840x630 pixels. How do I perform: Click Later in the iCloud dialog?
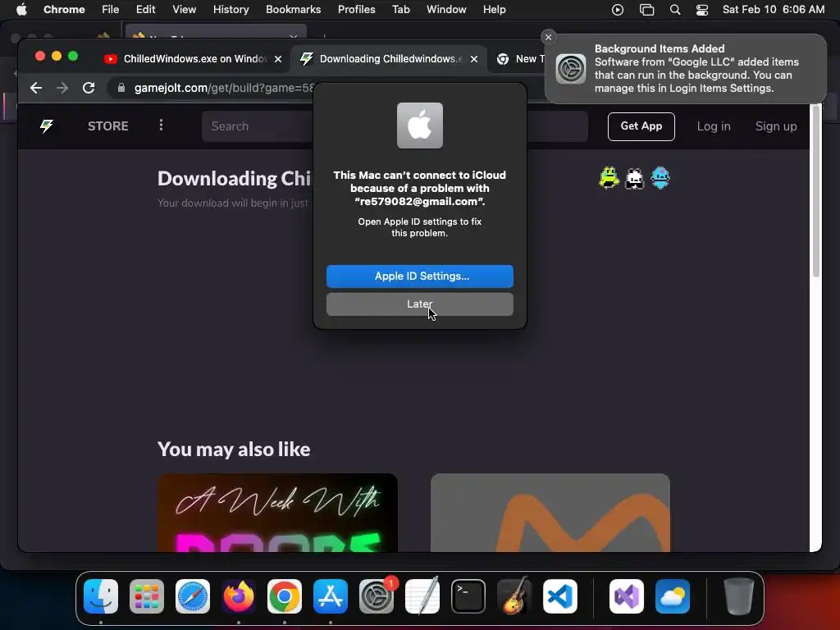[420, 304]
